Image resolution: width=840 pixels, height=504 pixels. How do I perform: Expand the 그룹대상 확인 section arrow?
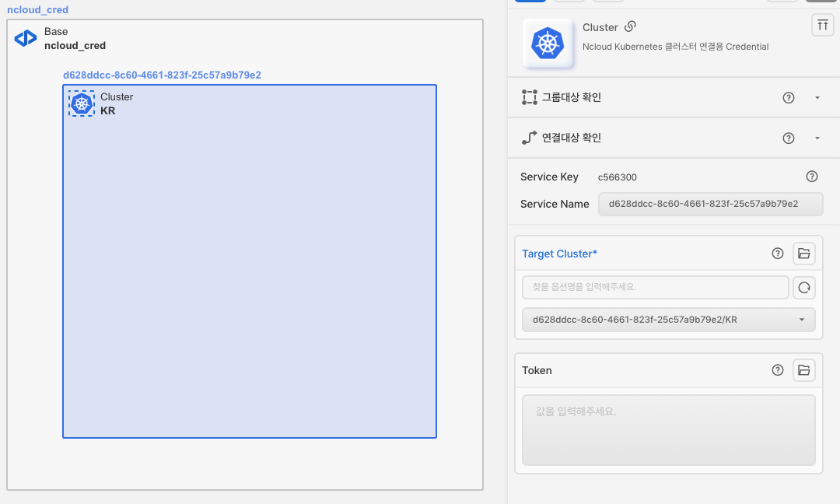pyautogui.click(x=817, y=97)
